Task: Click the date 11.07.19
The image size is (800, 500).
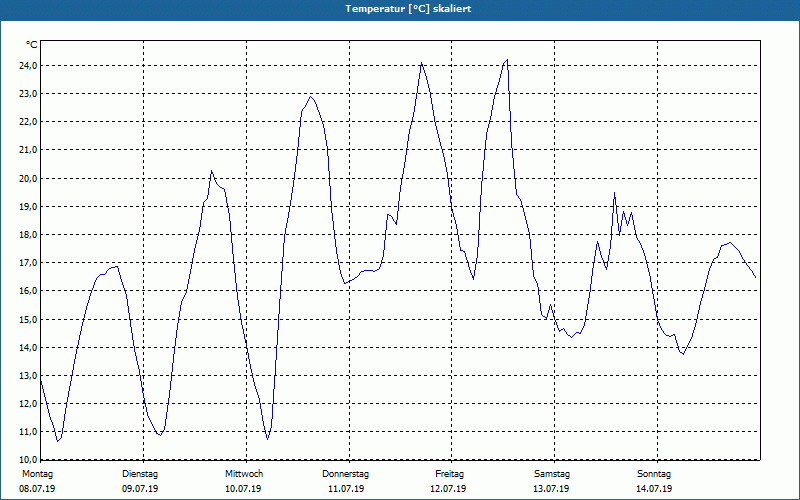Action: tap(346, 489)
